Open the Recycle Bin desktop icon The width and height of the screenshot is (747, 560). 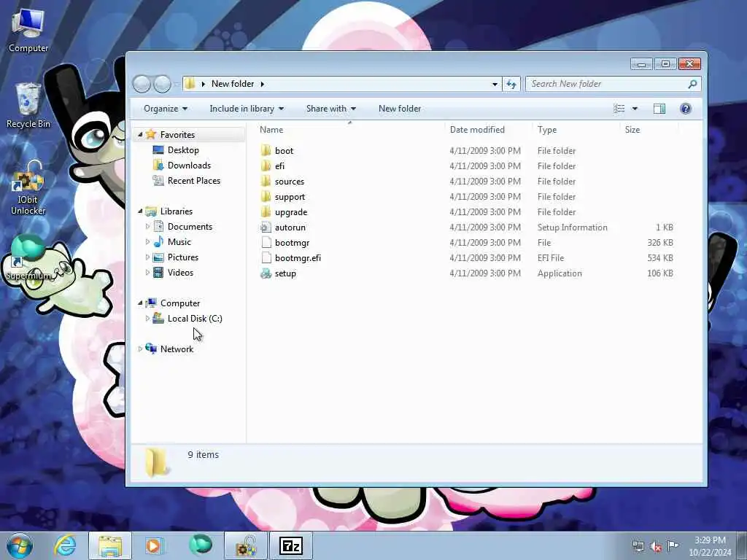point(28,105)
